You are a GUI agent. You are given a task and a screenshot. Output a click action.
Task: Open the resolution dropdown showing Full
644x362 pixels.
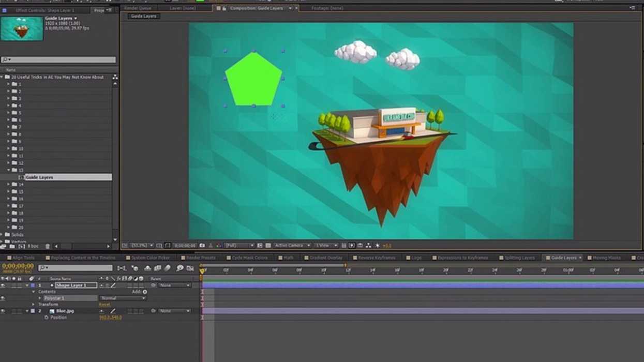239,246
